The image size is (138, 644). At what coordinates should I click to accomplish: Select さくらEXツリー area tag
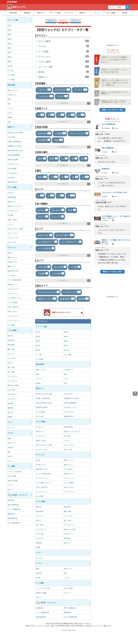click(x=47, y=242)
